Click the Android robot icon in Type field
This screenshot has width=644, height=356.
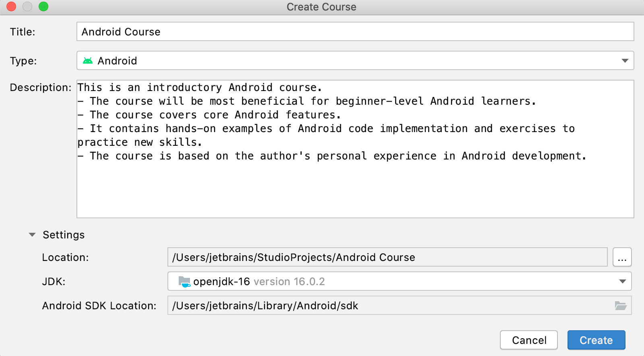(88, 61)
